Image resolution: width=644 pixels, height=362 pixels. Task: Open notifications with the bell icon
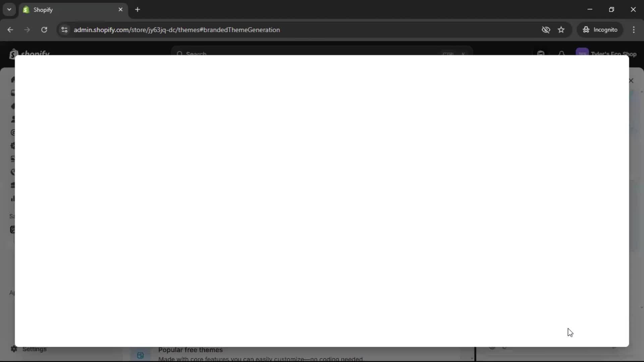(561, 54)
